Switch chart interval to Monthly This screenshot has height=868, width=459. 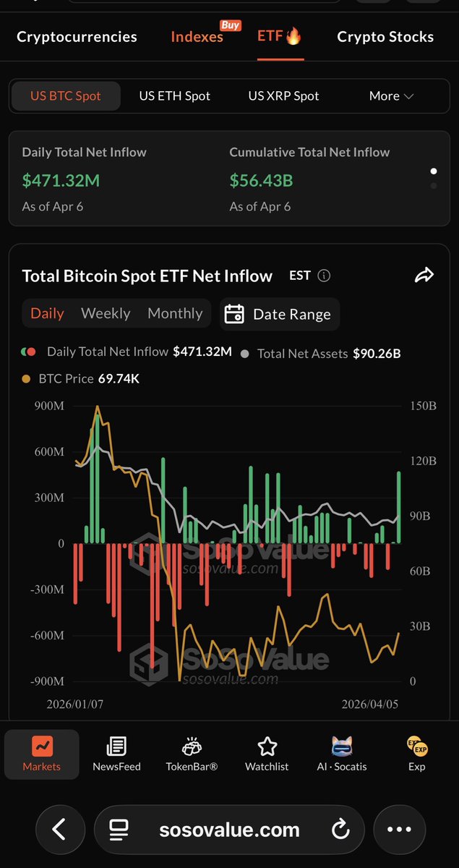click(x=175, y=313)
